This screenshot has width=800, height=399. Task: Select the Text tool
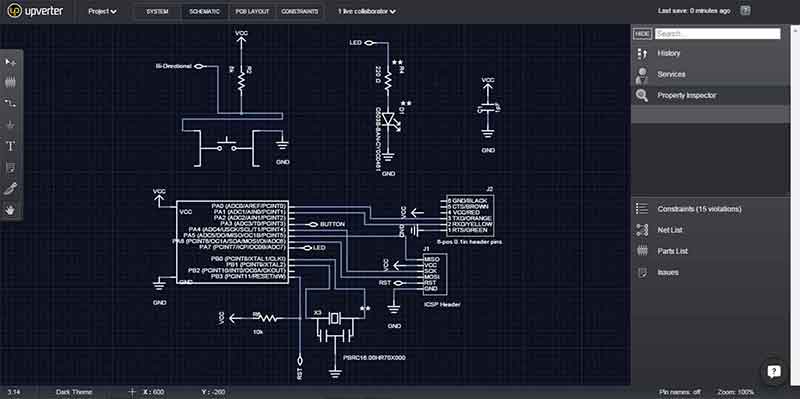click(x=11, y=146)
